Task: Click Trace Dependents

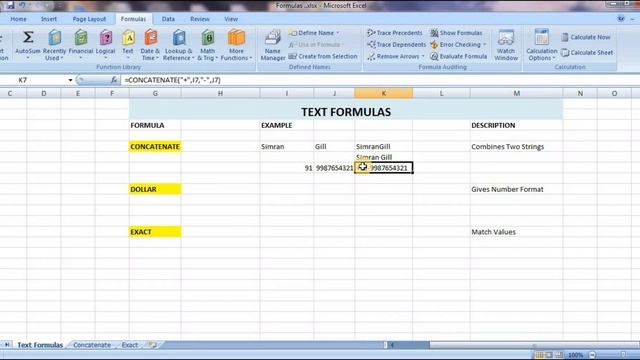Action: click(396, 44)
